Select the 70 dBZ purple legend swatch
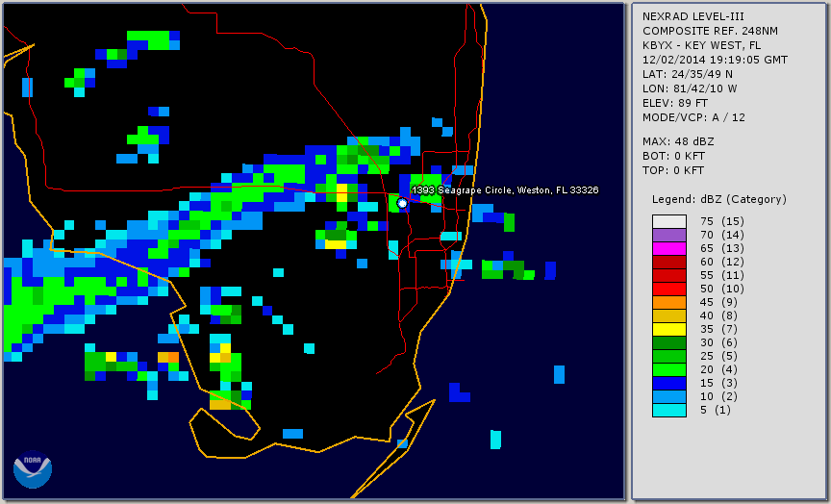The width and height of the screenshot is (831, 504). pos(669,235)
